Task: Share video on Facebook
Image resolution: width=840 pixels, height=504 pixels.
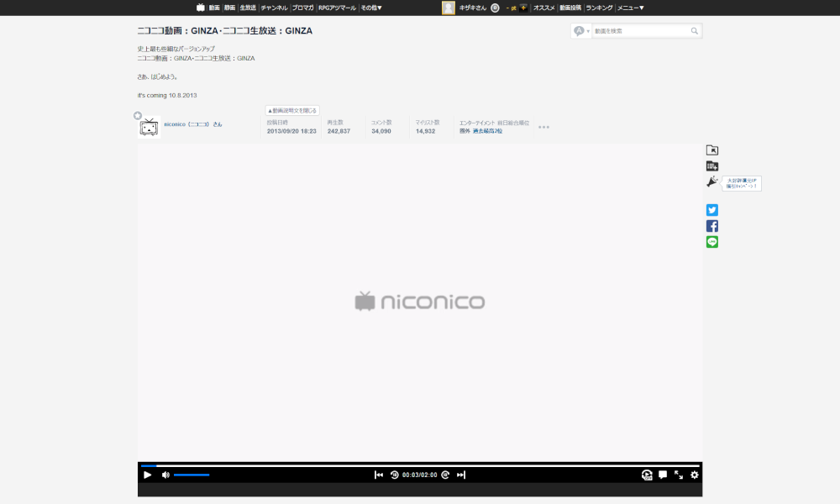Action: pyautogui.click(x=712, y=226)
